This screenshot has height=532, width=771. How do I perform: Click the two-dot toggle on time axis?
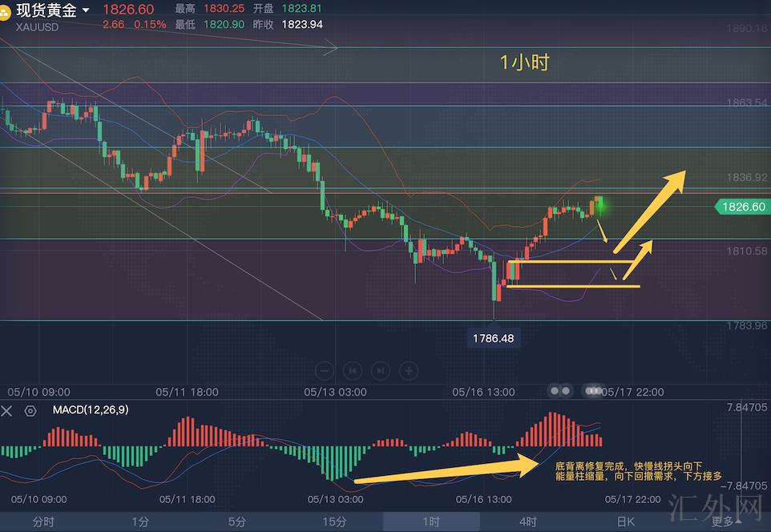click(561, 391)
